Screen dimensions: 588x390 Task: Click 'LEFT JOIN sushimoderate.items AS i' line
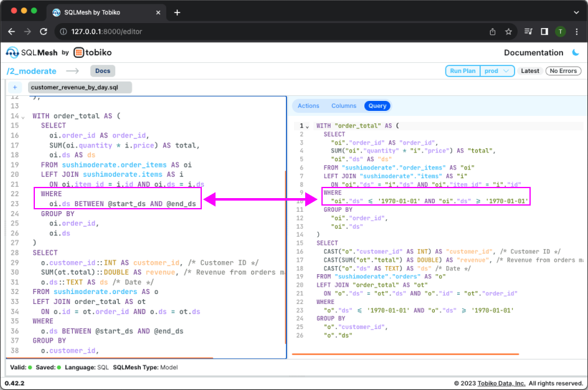tap(112, 174)
